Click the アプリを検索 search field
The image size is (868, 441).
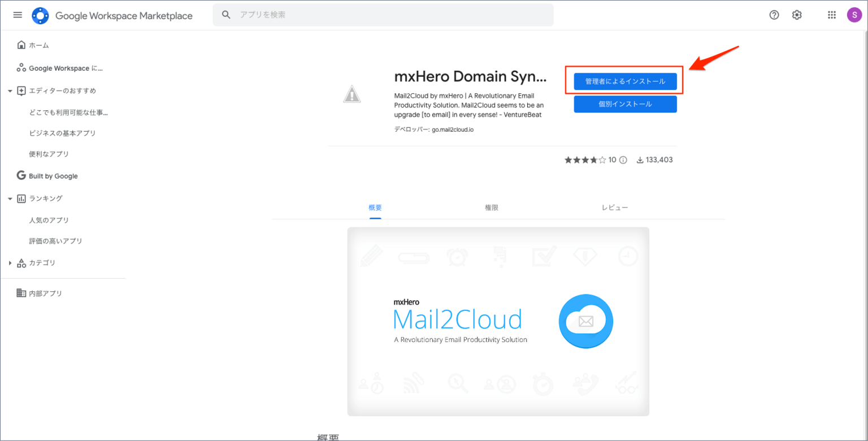coord(383,15)
